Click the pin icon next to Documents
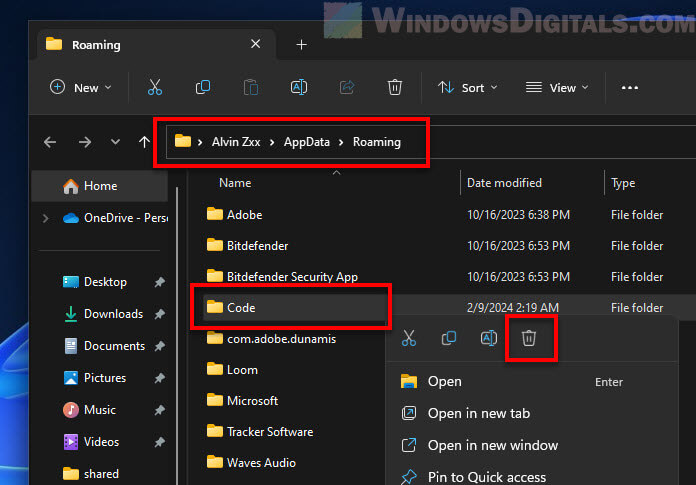 [159, 346]
